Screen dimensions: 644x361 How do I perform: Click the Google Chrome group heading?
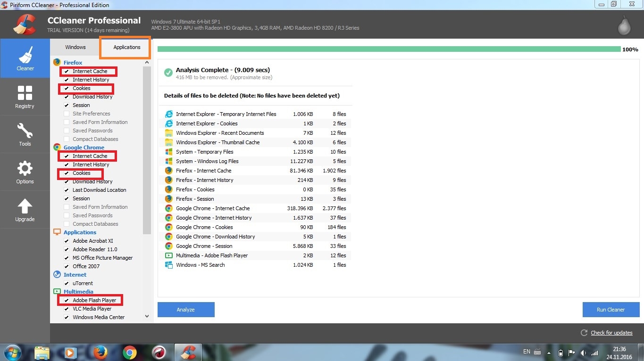[x=84, y=147]
